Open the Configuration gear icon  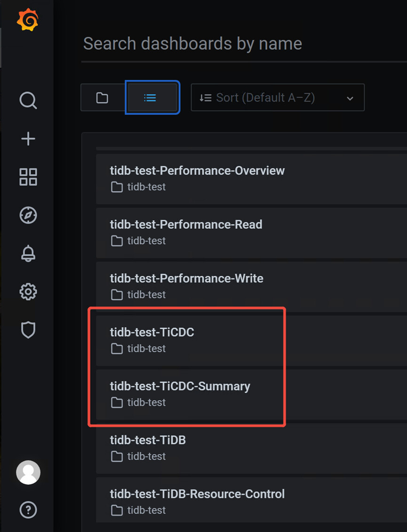point(28,292)
